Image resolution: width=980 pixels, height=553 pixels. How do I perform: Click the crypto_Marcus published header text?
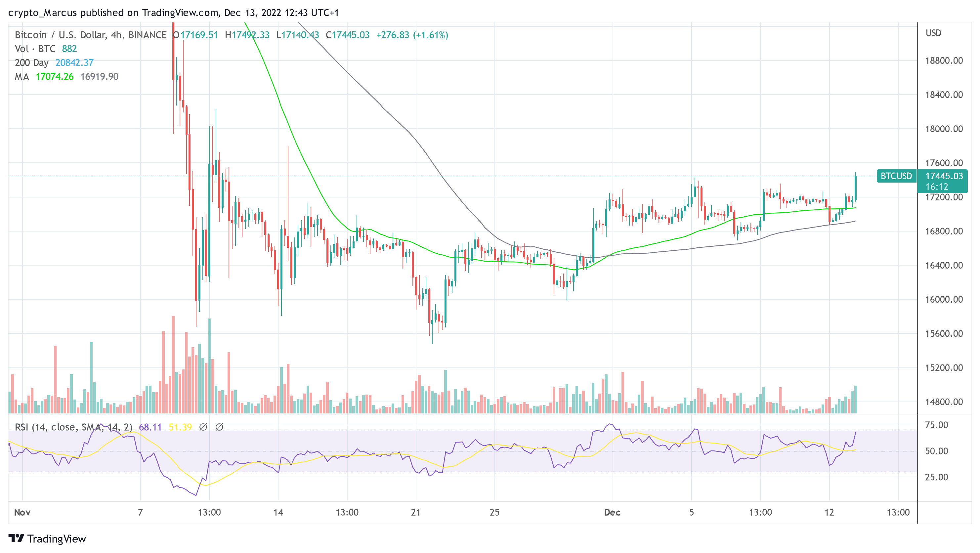click(174, 13)
